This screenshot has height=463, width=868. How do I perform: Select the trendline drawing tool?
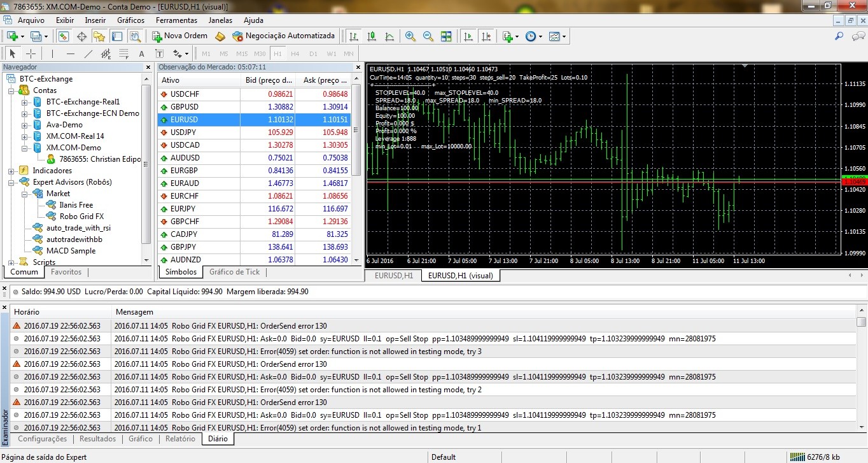(x=88, y=53)
